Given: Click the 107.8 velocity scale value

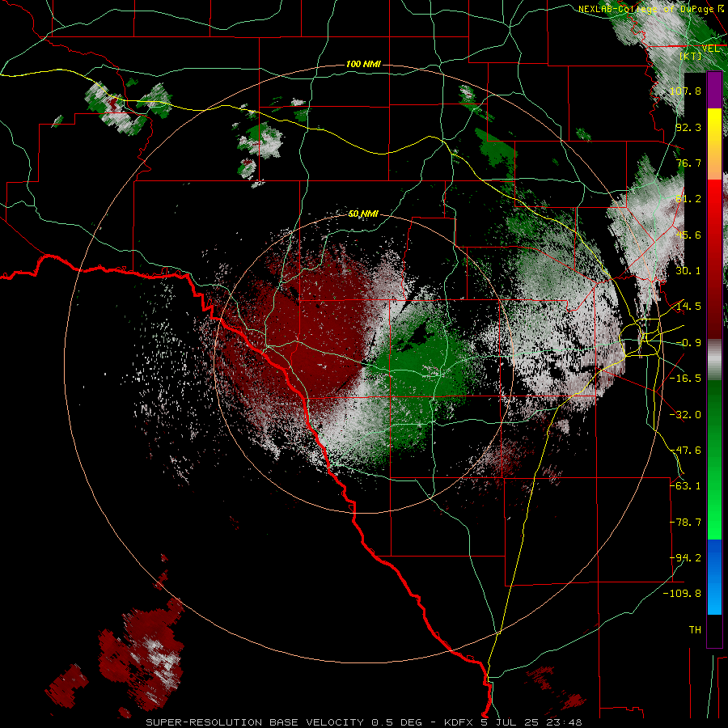Looking at the screenshot, I should [x=685, y=91].
